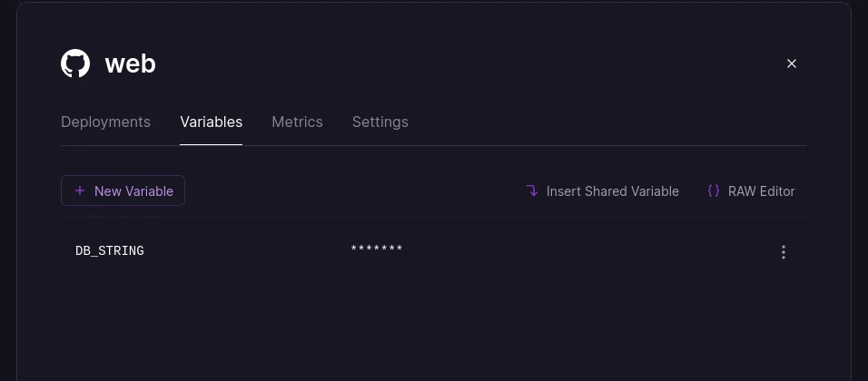Click the underline beneath Variables tab
Image resolution: width=868 pixels, height=381 pixels.
211,144
